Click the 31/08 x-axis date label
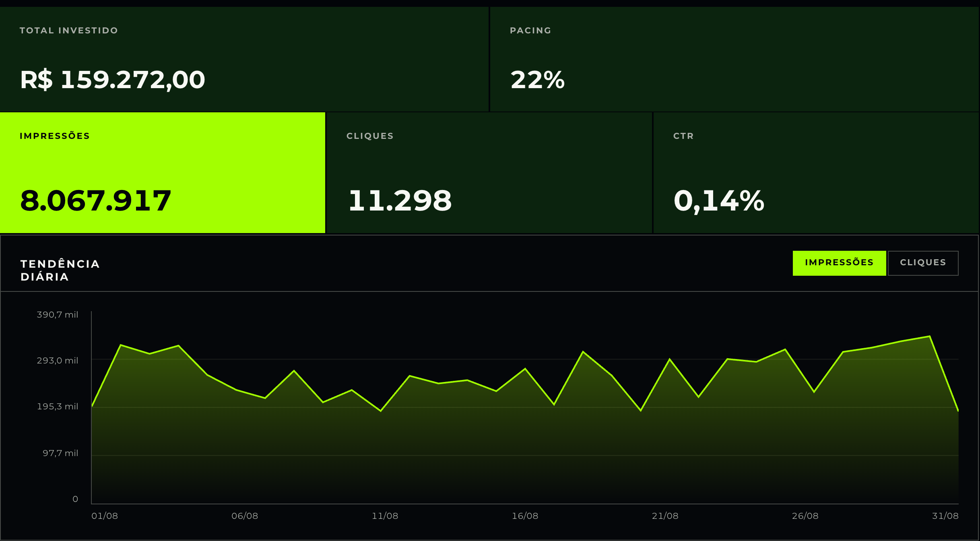 click(945, 516)
